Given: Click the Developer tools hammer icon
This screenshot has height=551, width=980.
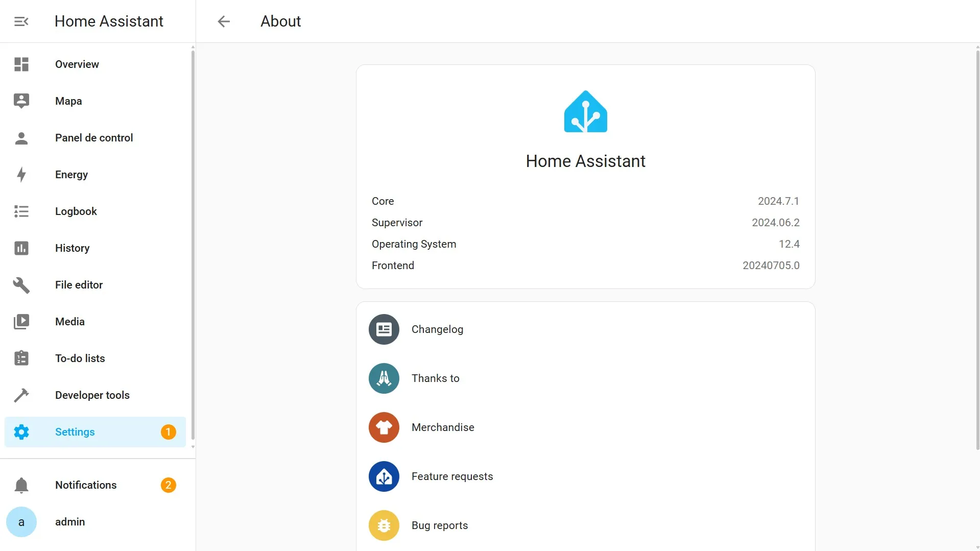Looking at the screenshot, I should pyautogui.click(x=21, y=395).
